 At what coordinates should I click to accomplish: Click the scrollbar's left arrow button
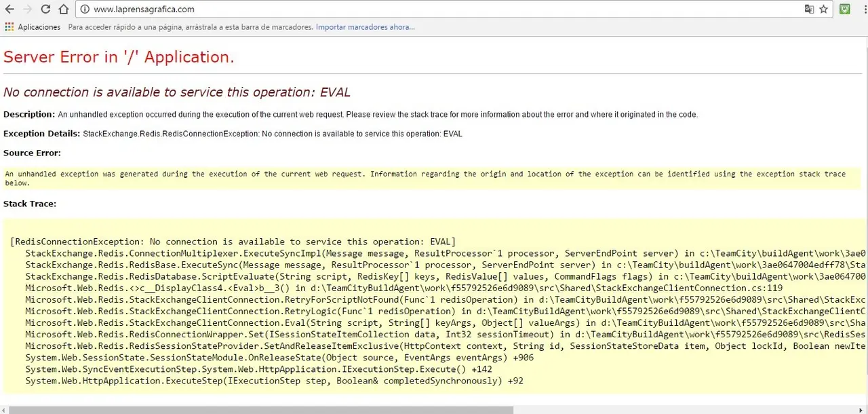[x=4, y=410]
